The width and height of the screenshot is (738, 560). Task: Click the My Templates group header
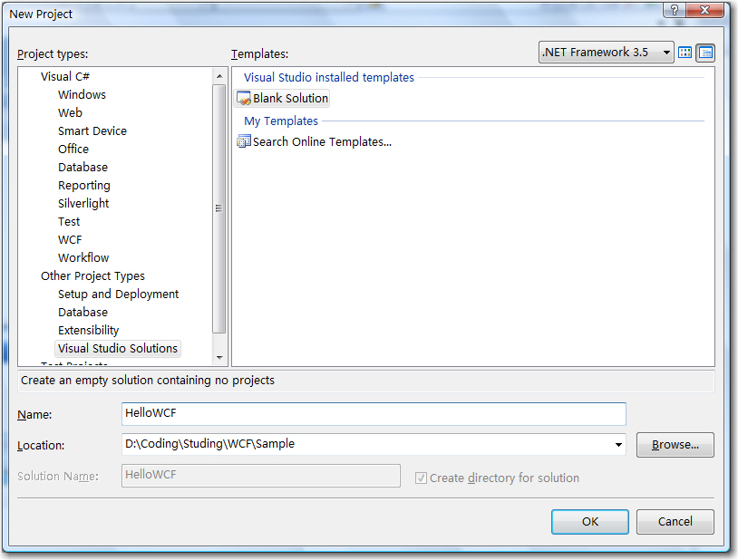[x=281, y=121]
